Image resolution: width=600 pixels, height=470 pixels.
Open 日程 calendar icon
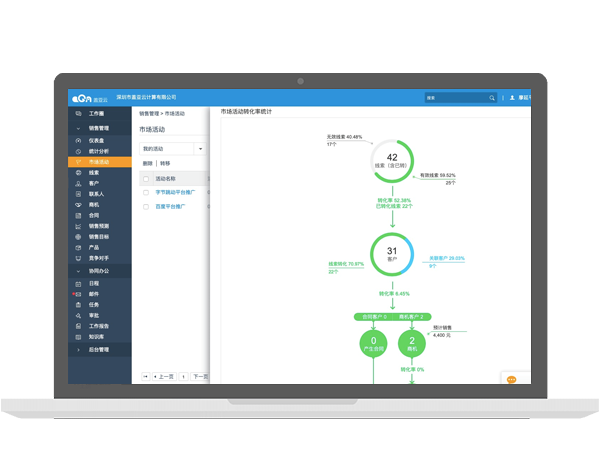click(x=78, y=284)
